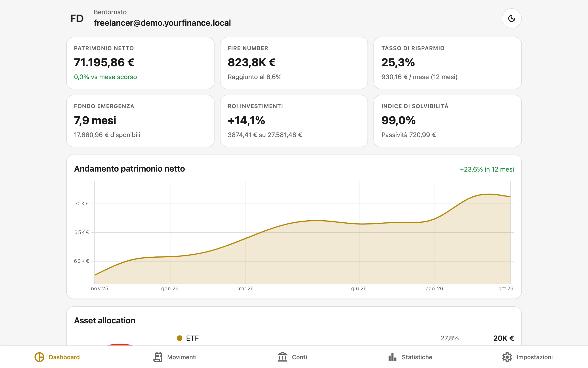Click the Patrimonio Netto value 71.195,86 €

tap(104, 62)
